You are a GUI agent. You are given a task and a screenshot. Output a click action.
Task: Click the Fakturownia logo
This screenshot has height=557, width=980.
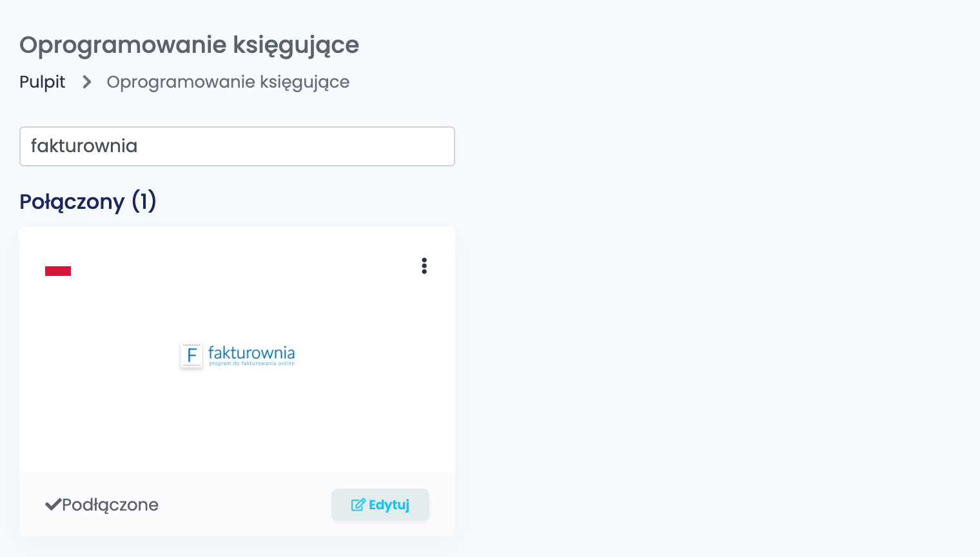[237, 356]
